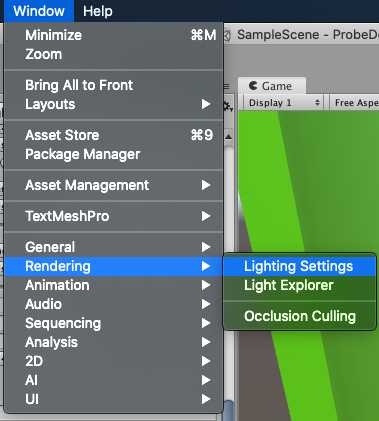This screenshot has height=421, width=379.
Task: Open the Sequencing submenu
Action: tap(114, 323)
